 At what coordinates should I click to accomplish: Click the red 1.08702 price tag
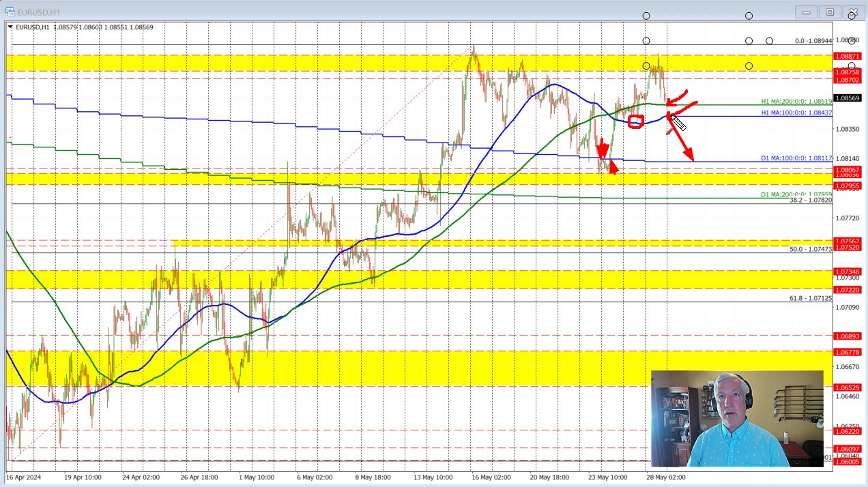pyautogui.click(x=848, y=80)
